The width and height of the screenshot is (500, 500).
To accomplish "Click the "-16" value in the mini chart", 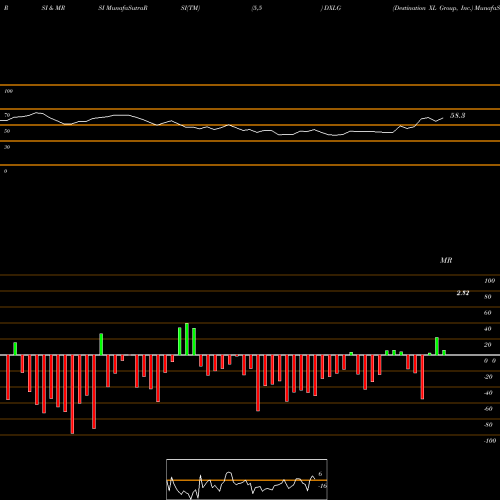I will (x=323, y=486).
